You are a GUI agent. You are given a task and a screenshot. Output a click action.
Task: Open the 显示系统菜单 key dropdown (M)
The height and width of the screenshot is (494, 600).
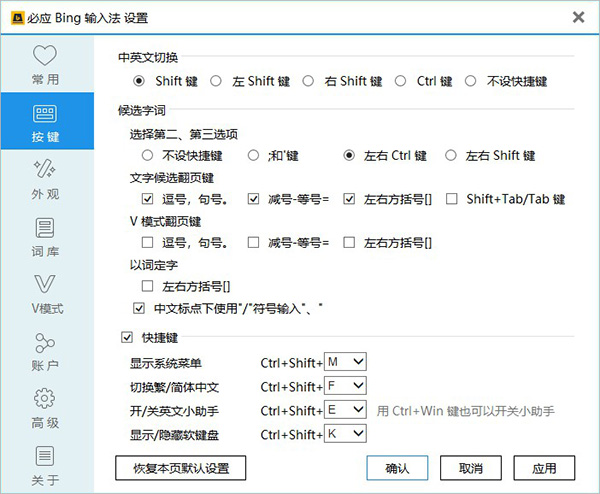[345, 362]
